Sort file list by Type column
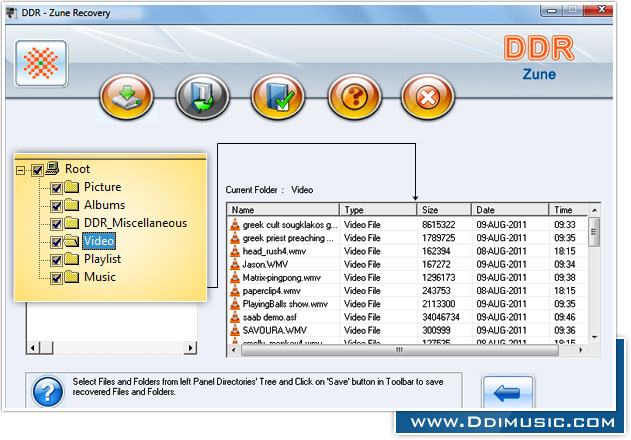This screenshot has height=440, width=631. click(x=378, y=210)
